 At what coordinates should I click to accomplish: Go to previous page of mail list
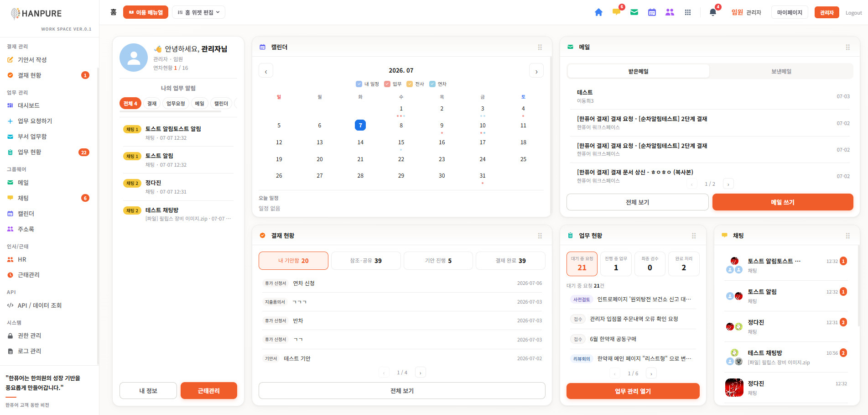[x=692, y=184]
